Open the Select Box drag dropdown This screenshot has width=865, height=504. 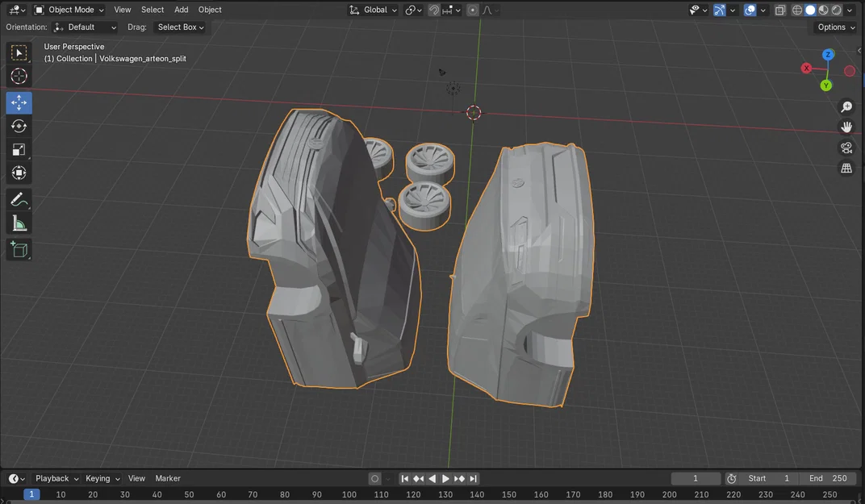179,27
